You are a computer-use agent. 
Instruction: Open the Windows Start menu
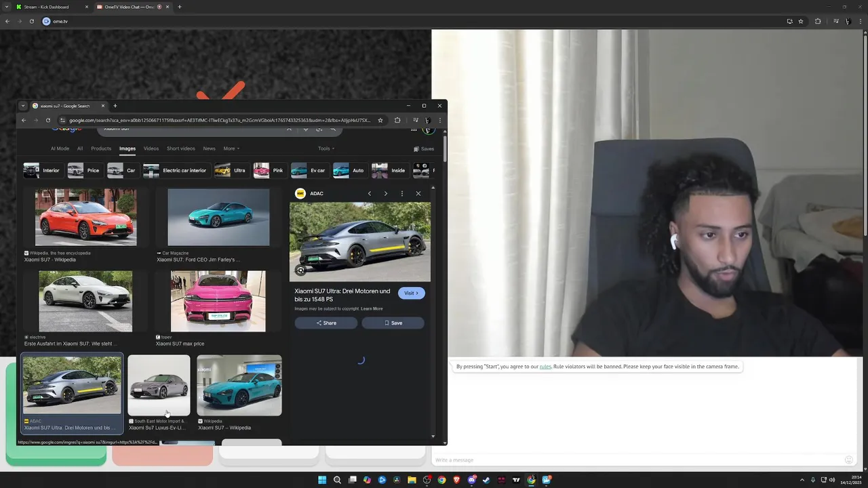(322, 480)
